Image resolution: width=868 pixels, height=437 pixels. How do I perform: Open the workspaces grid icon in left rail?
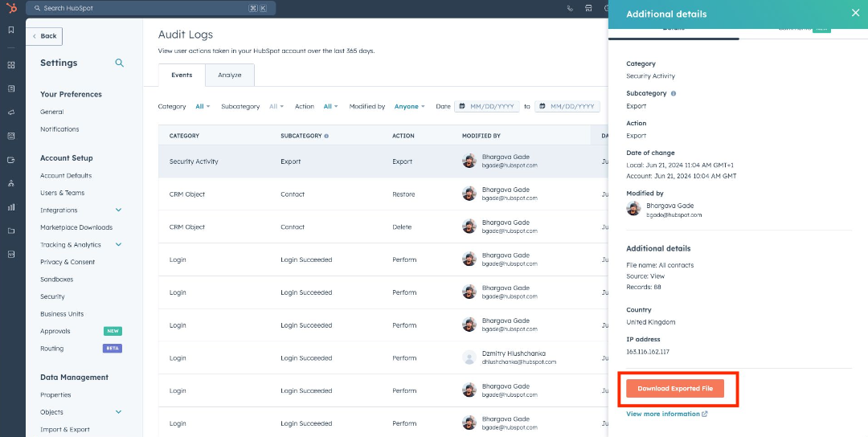click(11, 65)
